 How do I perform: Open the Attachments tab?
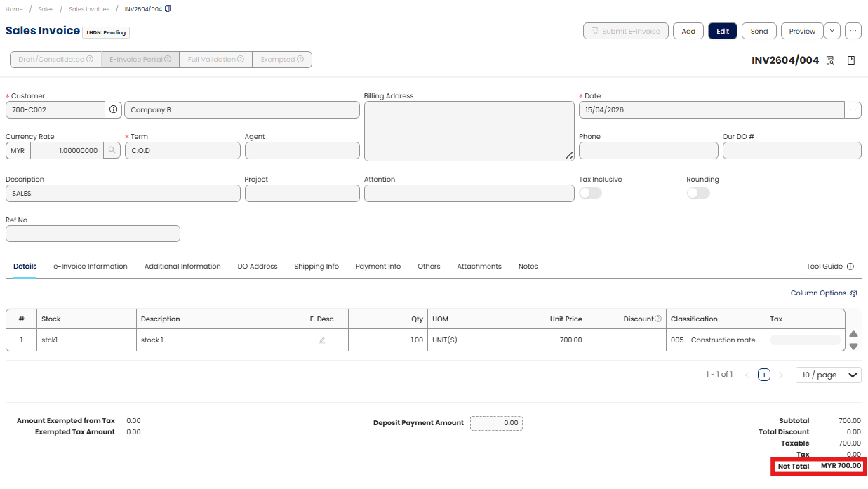[x=479, y=267]
